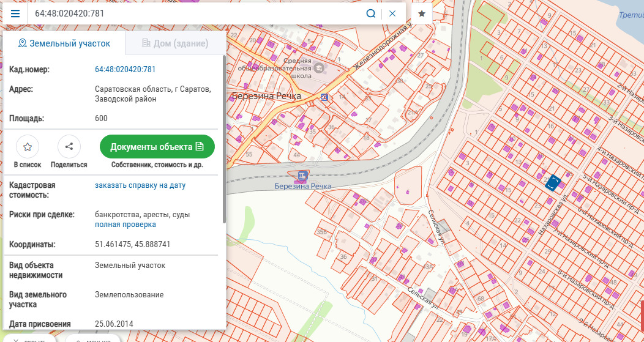Click into the cadastral number search field
Viewport: 644px width, 342px height.
click(x=196, y=13)
